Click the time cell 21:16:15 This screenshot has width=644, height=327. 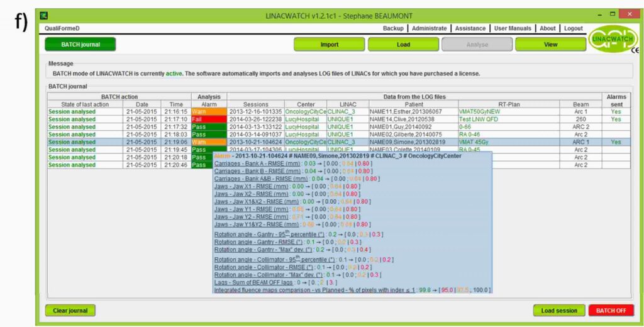pos(176,112)
